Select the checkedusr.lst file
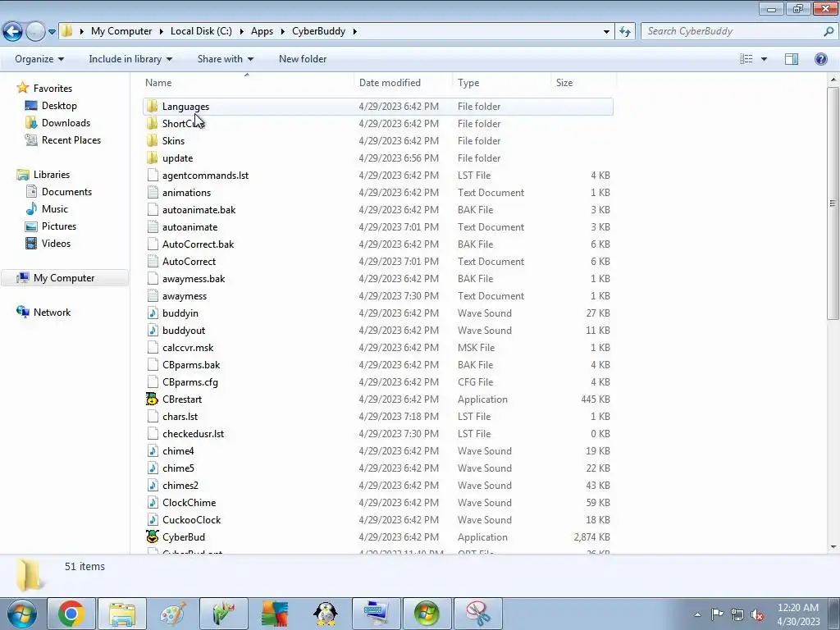Screen dimensions: 840x630 point(193,433)
